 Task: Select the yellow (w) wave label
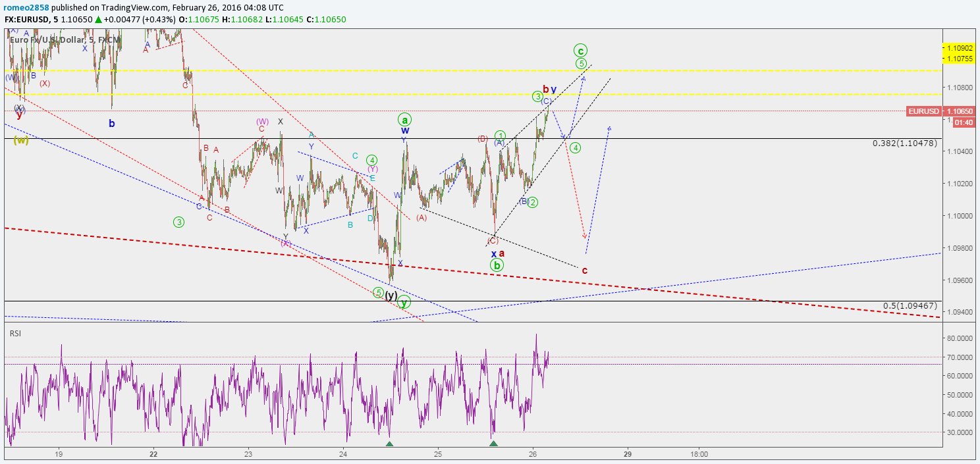coord(21,140)
